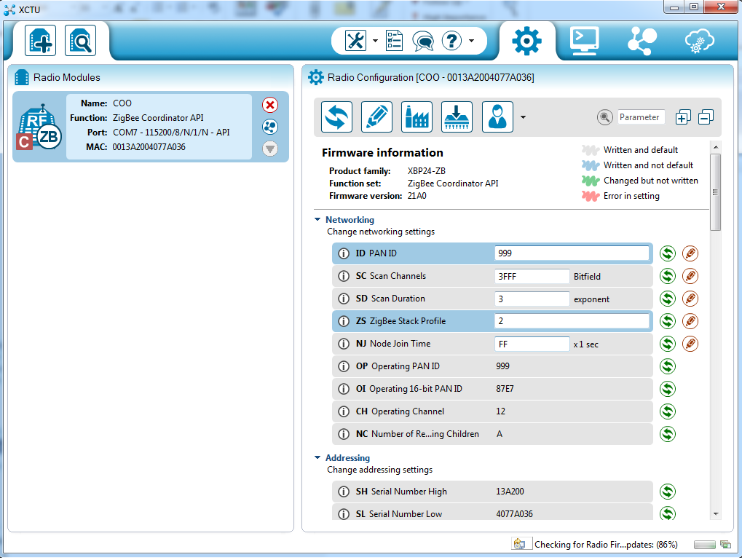Viewport: 742px width, 560px height.
Task: Click Read radio settings icon
Action: point(337,117)
